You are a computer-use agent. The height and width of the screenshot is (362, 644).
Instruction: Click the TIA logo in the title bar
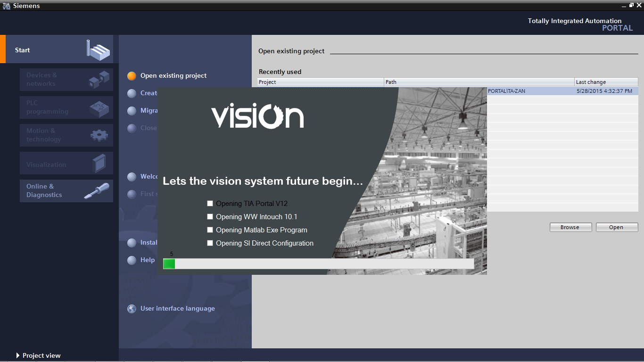pyautogui.click(x=7, y=6)
